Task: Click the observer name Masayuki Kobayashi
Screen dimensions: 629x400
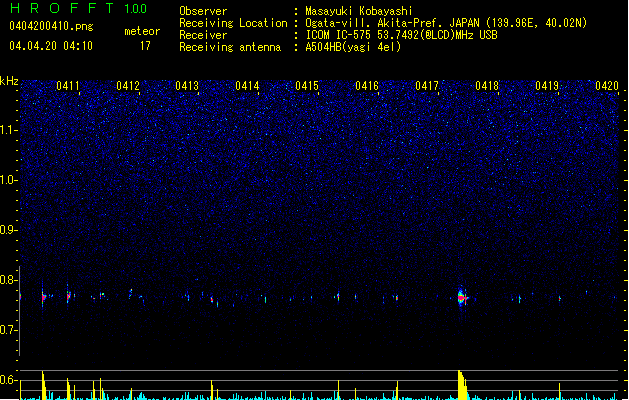Action: point(359,11)
